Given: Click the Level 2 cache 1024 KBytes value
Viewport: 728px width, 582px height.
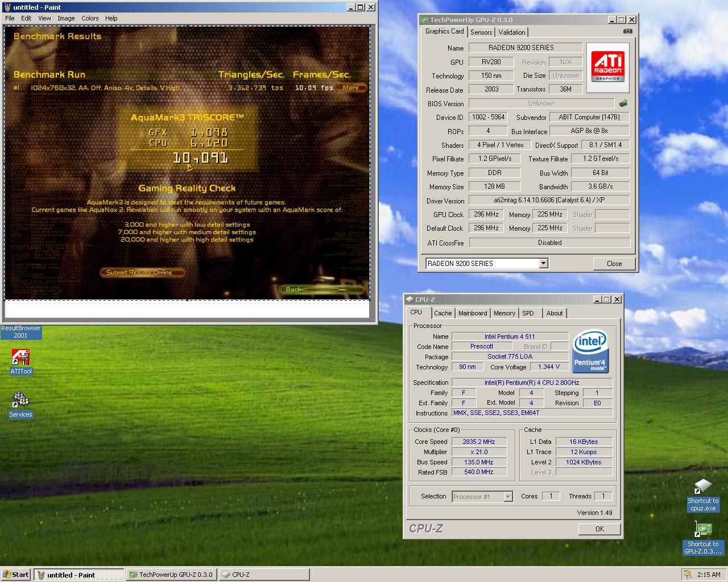Looking at the screenshot, I should [585, 462].
